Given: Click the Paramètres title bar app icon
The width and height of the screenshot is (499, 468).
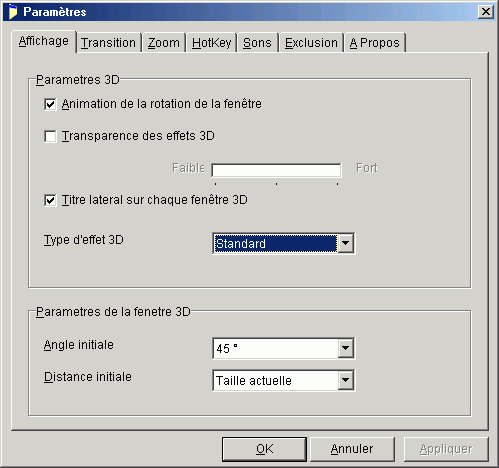Looking at the screenshot, I should point(13,12).
